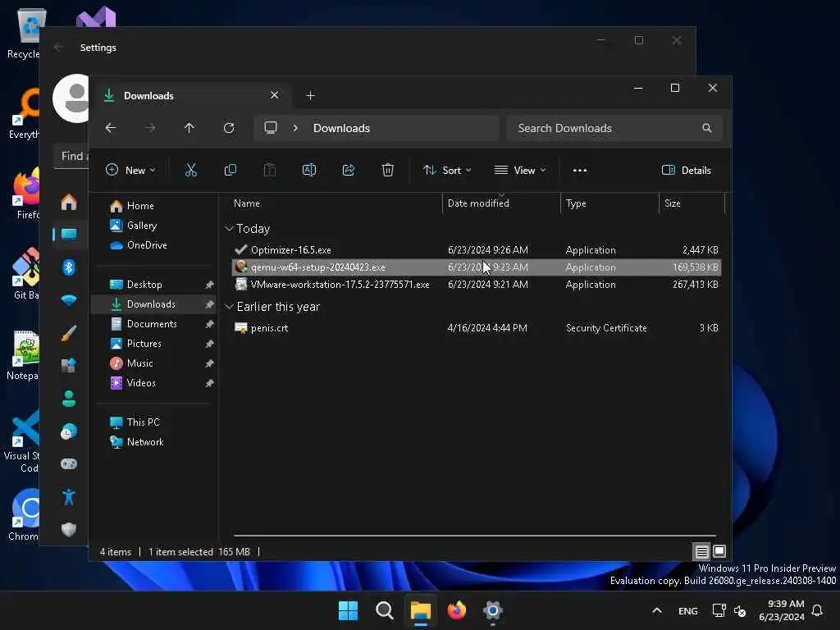Screen dimensions: 840x630
Task: Open Accessibility icon in Settings sidebar
Action: 69,497
